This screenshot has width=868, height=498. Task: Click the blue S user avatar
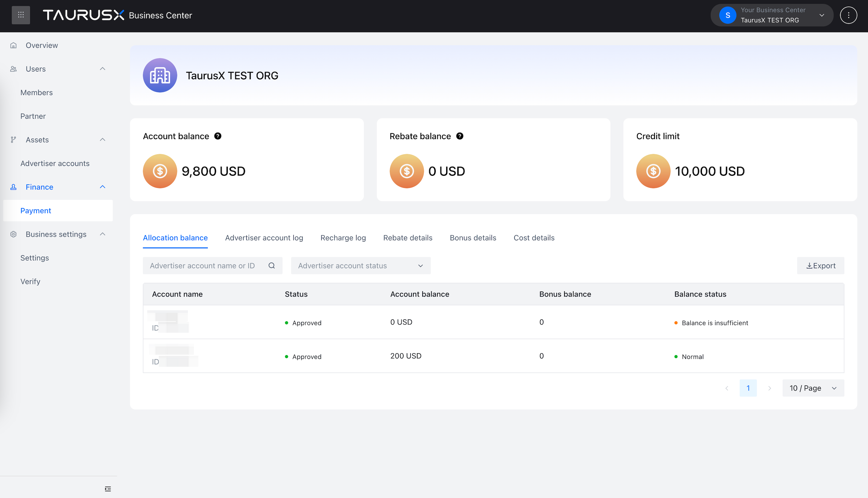727,15
